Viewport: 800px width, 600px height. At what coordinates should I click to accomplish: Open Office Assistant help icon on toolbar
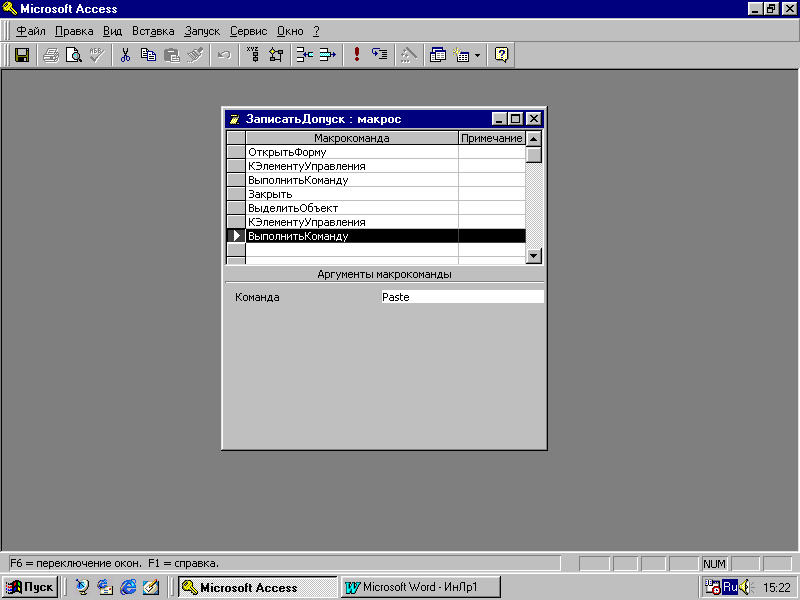[501, 55]
